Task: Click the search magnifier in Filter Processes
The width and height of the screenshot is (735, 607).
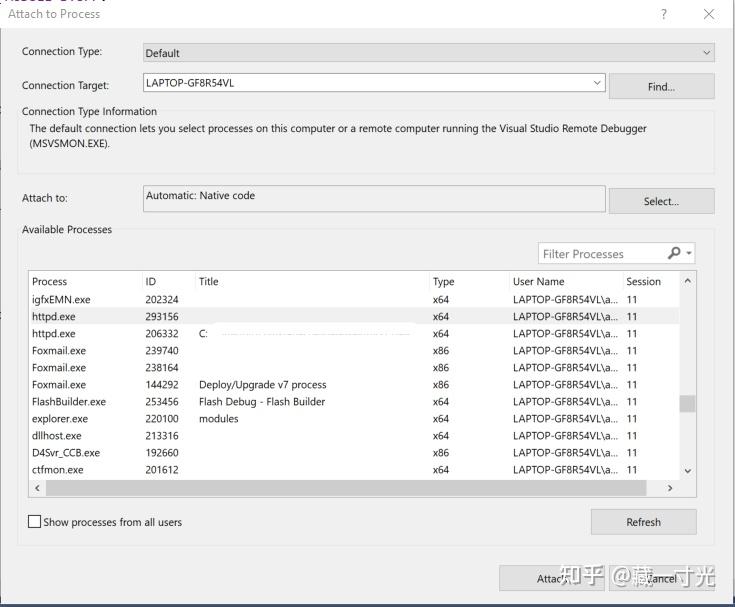Action: 674,254
